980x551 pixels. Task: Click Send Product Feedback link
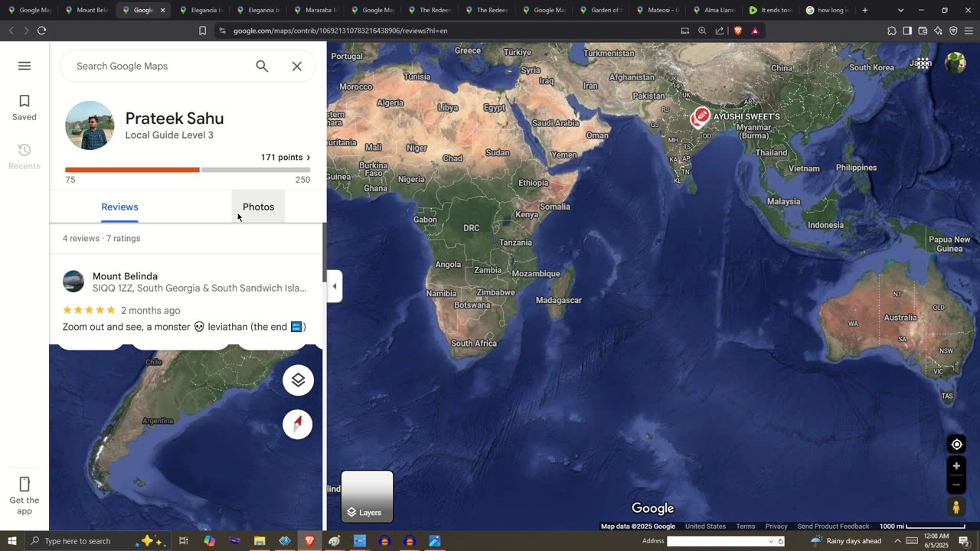coord(833,527)
